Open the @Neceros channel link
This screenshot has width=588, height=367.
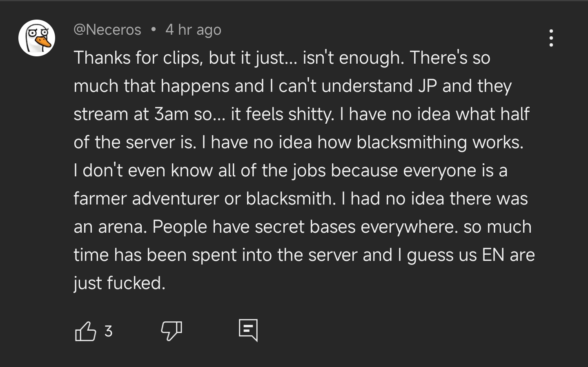107,30
